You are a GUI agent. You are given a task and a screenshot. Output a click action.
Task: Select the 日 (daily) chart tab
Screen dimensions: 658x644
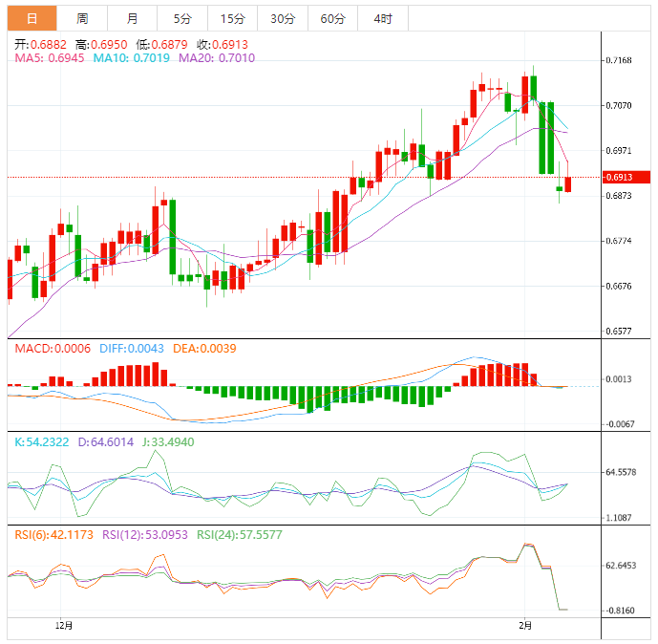[32, 18]
